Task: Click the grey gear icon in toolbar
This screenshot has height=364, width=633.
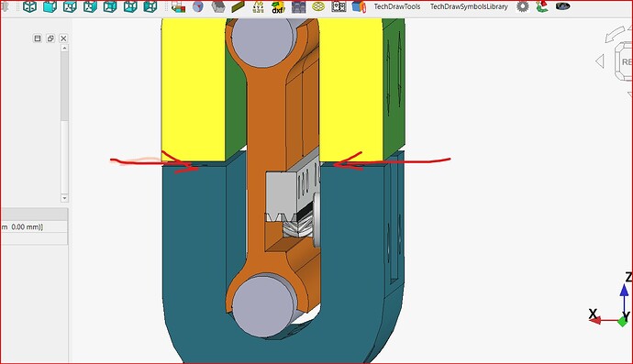Action: [x=523, y=6]
